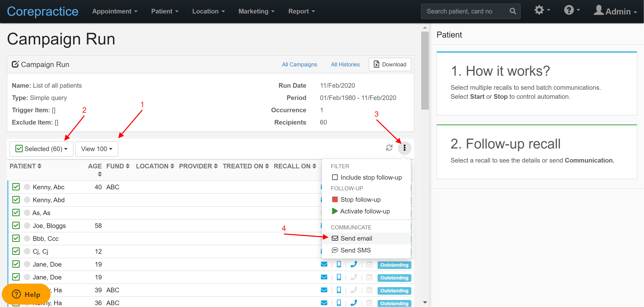Viewport: 644px width, 307px height.
Task: Click Outstanding badge in age 39 Ha row
Action: pyautogui.click(x=394, y=291)
